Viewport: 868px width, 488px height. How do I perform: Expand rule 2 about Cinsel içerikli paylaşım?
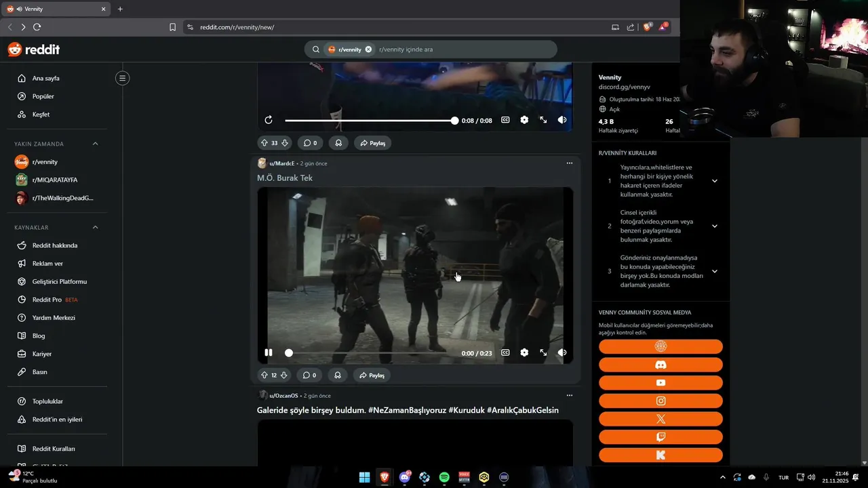[714, 226]
